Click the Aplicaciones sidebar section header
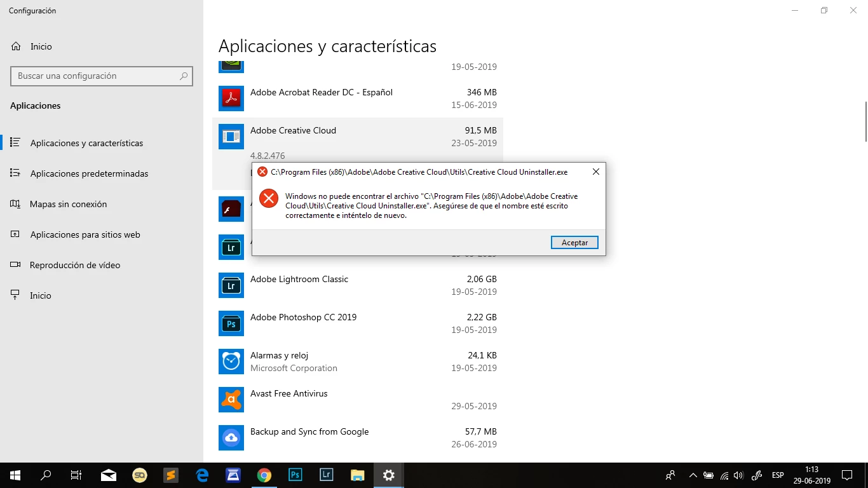 pyautogui.click(x=36, y=105)
